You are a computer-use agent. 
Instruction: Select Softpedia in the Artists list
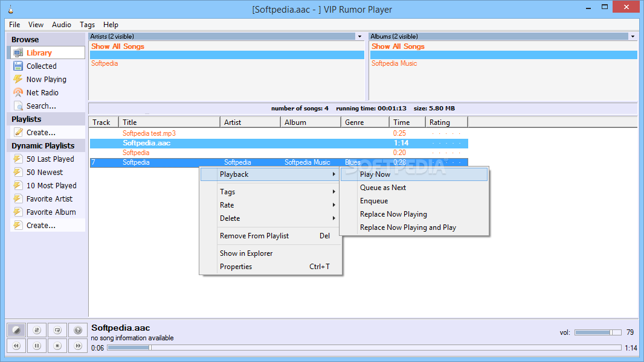(x=105, y=63)
